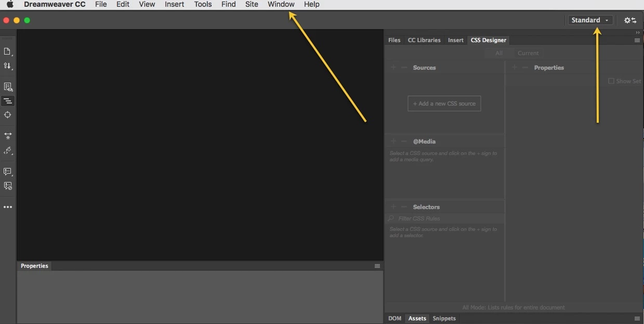
Task: Open the Properties panel options menu icon
Action: tap(377, 266)
